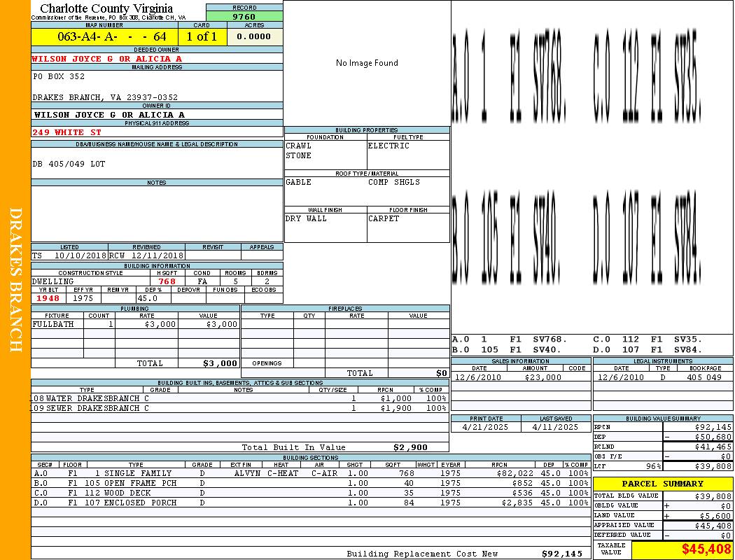This screenshot has height=560, width=735.
Task: Select the OPEN FRAME PCH section row
Action: 311,483
